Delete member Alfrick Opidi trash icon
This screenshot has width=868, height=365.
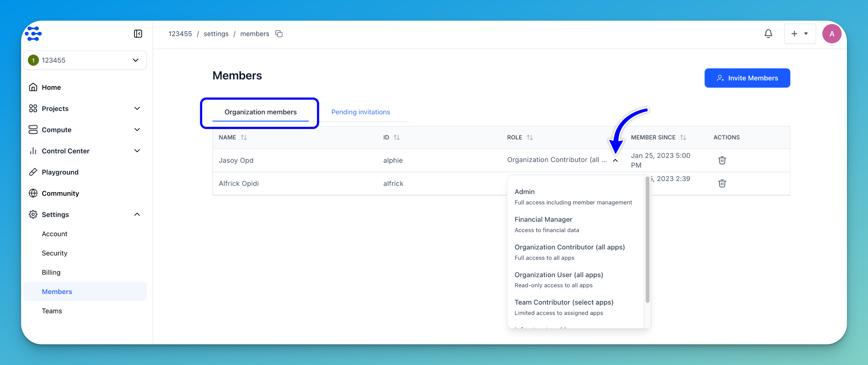722,183
